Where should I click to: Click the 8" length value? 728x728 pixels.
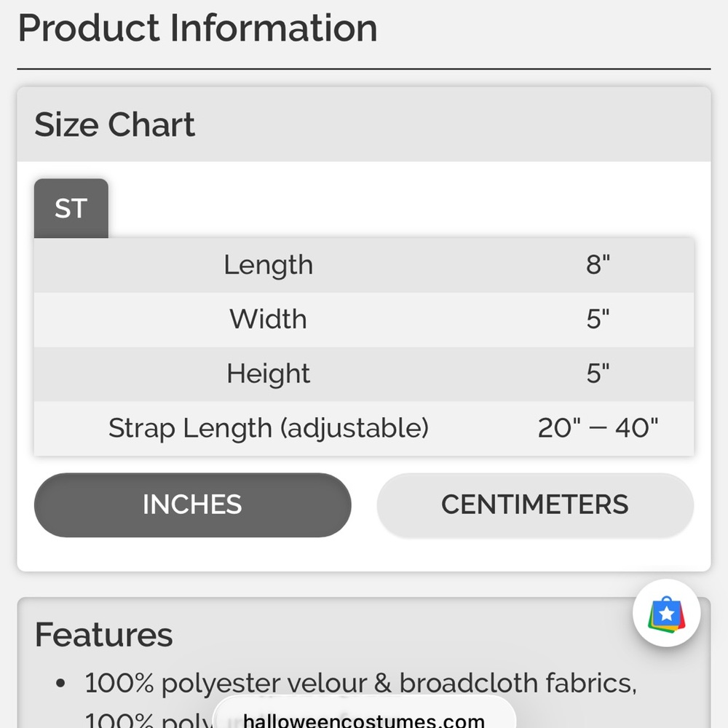coord(598,265)
